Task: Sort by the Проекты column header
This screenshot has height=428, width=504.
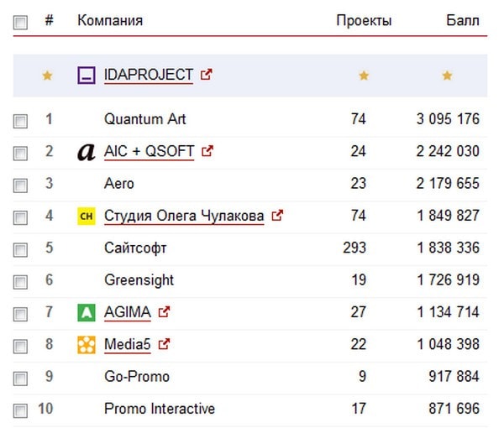Action: coord(364,20)
